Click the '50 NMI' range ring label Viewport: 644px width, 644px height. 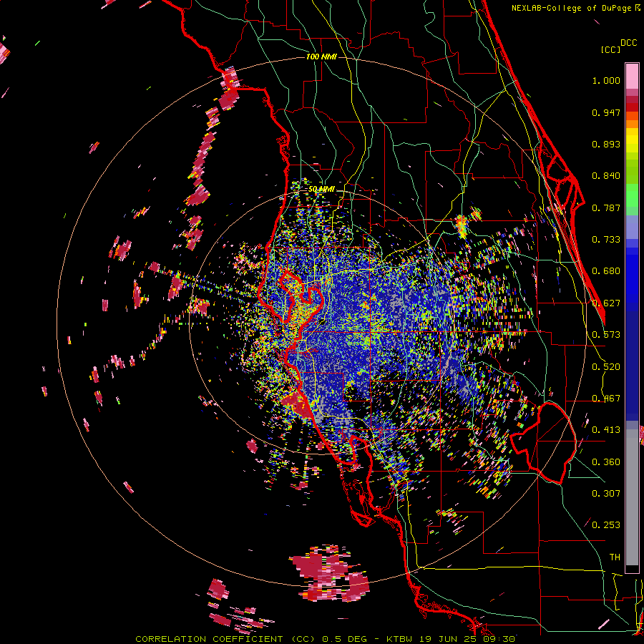(321, 189)
